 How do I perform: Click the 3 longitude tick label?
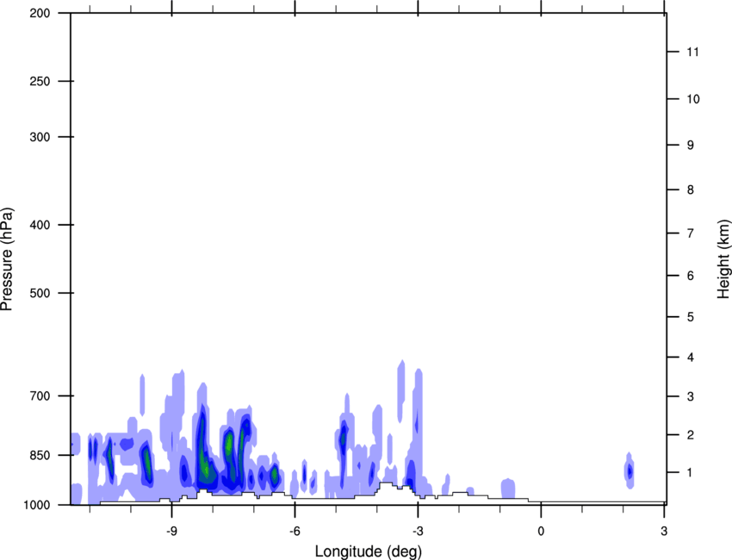664,531
